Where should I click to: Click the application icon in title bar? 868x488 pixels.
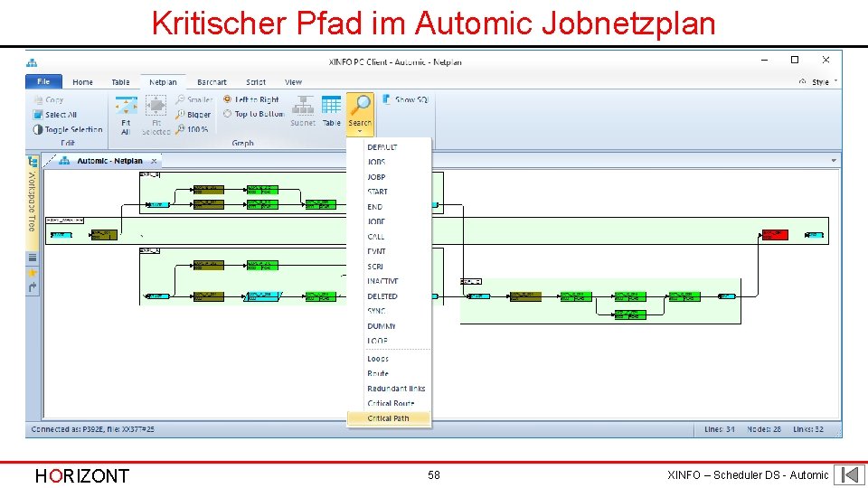(x=33, y=62)
